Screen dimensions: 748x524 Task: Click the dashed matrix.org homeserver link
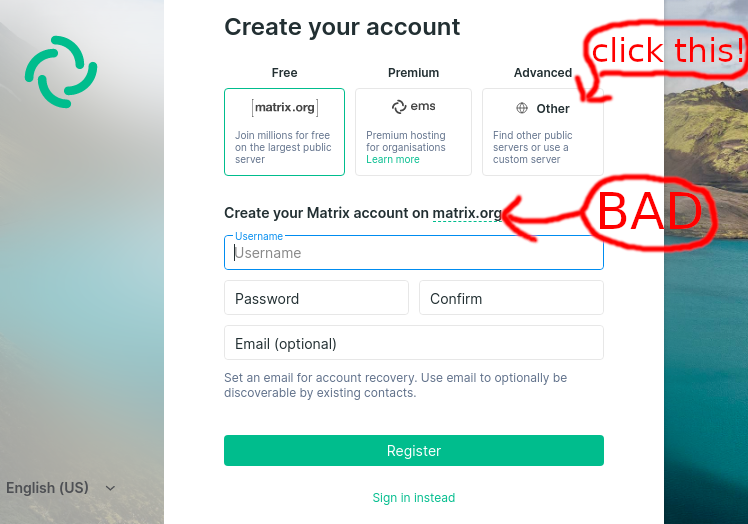click(467, 213)
